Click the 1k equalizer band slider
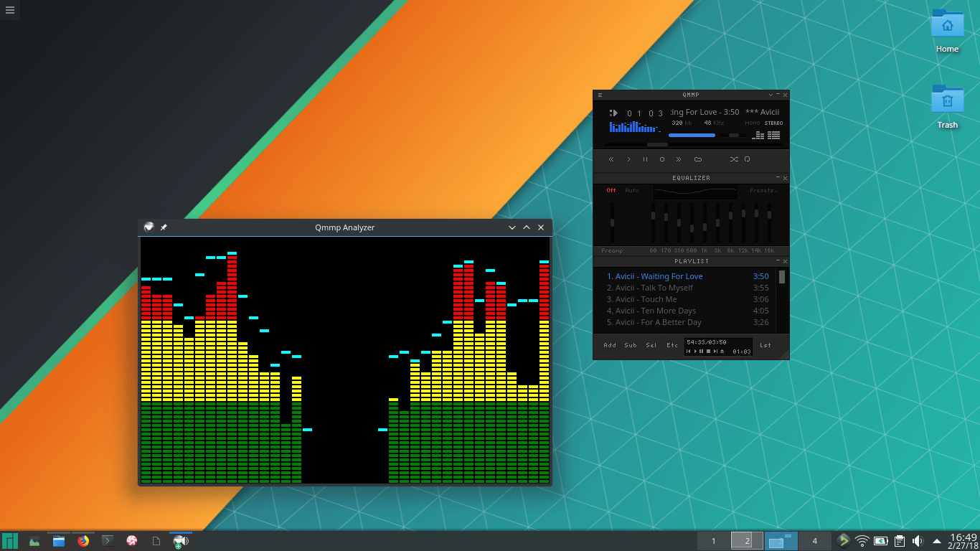Image resolution: width=980 pixels, height=551 pixels. point(705,222)
